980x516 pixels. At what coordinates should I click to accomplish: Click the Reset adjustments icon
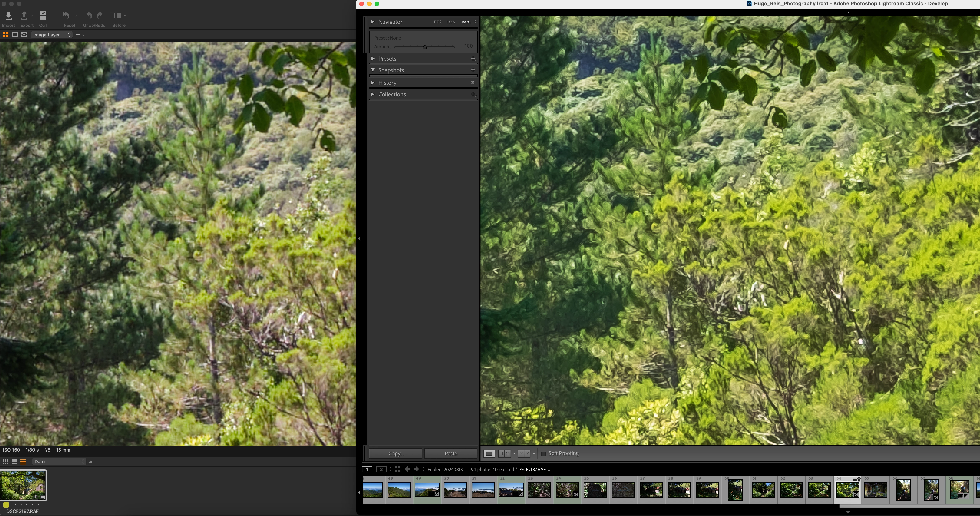pos(66,16)
